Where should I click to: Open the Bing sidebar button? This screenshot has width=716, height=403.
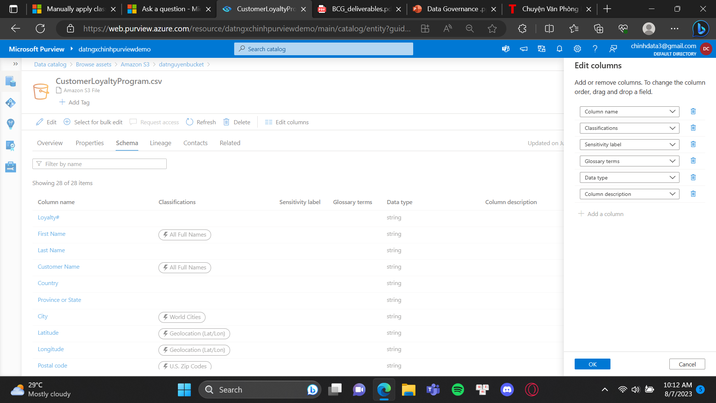tap(700, 29)
